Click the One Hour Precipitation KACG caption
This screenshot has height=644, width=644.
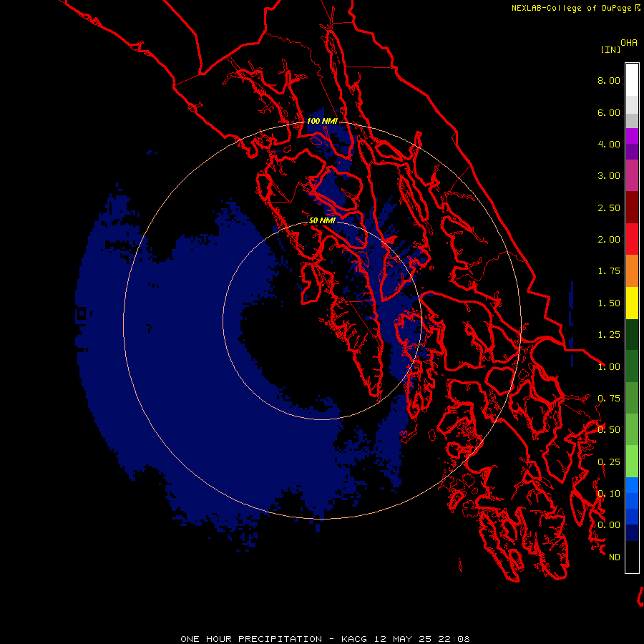[325, 639]
